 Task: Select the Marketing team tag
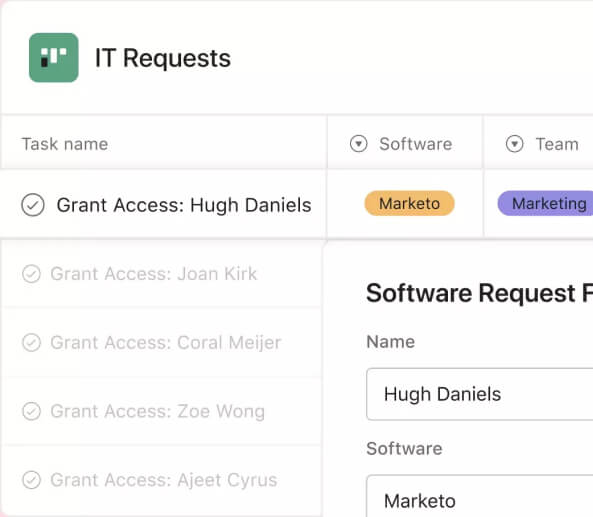click(545, 203)
